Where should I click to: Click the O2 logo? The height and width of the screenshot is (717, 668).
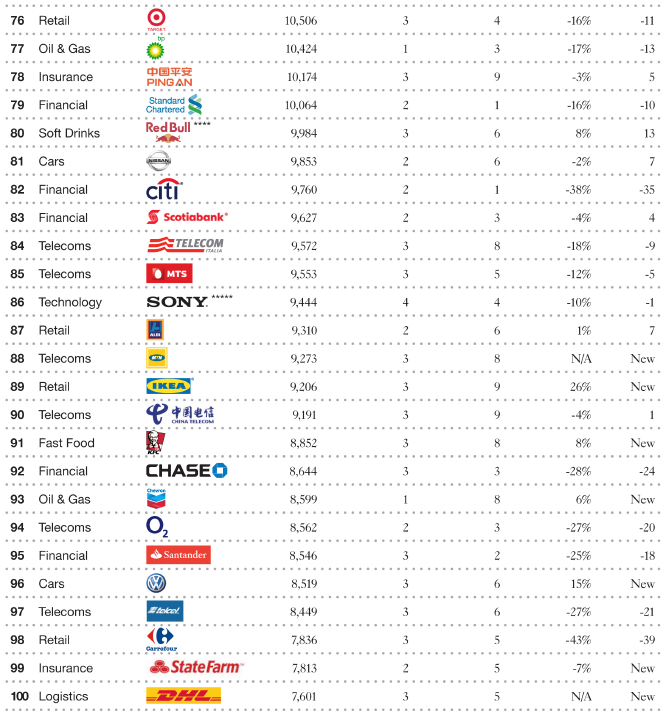pos(157,527)
